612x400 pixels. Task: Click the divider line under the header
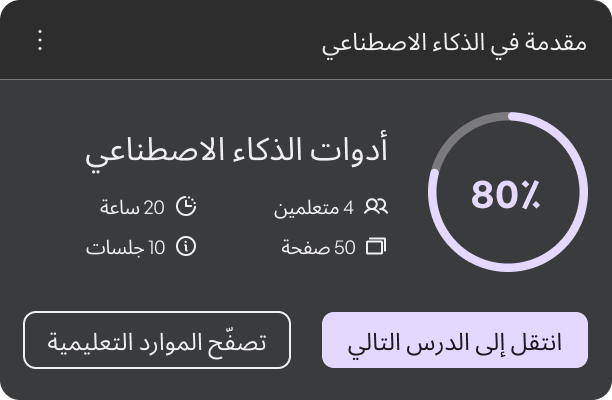tap(306, 79)
